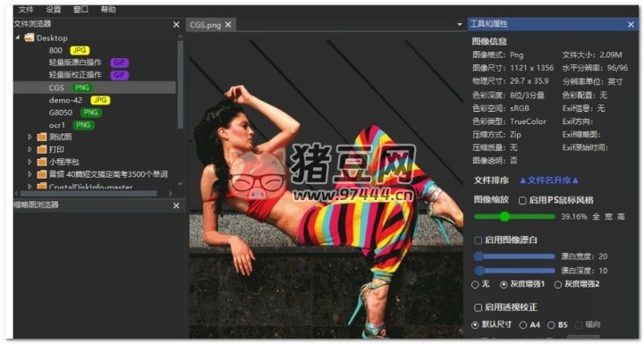The width and height of the screenshot is (644, 344).
Task: Click 高 to fit image height
Action: tap(621, 217)
